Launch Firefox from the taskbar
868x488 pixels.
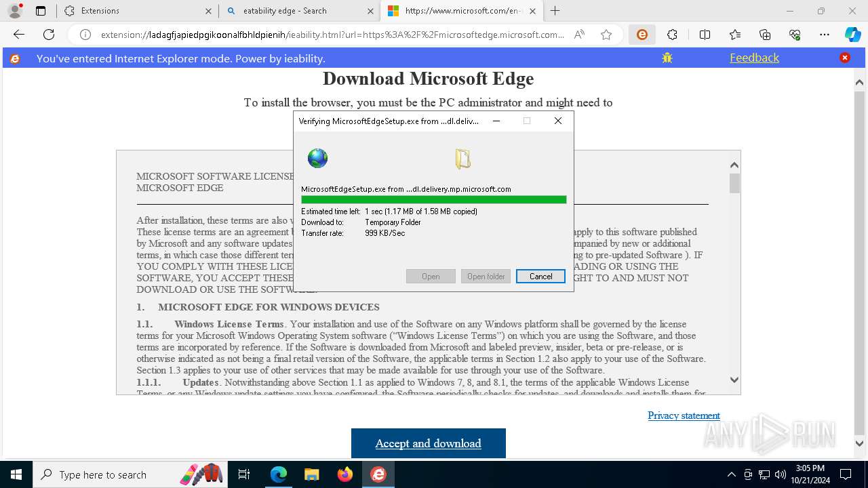[345, 474]
